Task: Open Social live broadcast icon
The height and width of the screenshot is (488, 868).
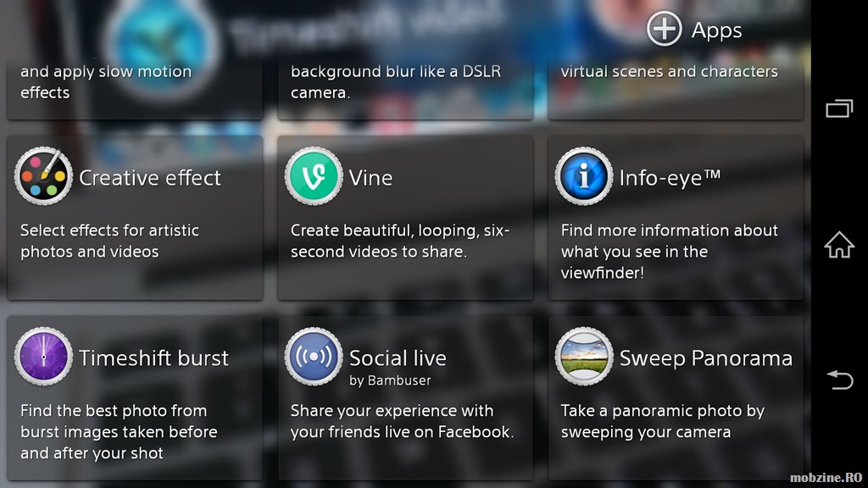Action: coord(314,357)
